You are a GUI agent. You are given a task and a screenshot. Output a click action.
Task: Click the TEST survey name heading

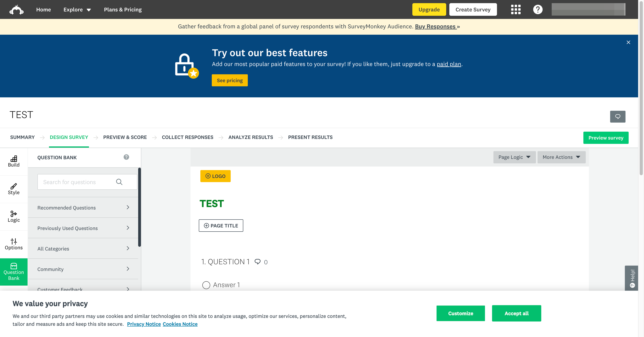tap(21, 115)
